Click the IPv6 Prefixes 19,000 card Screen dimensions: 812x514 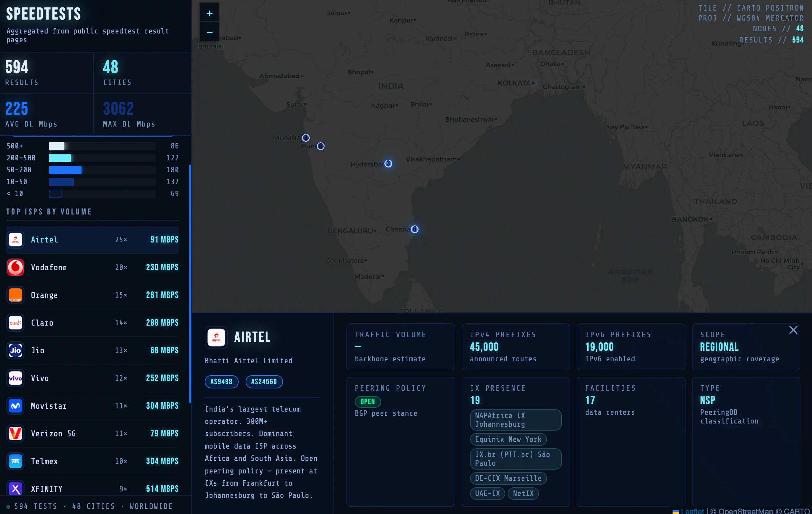coord(631,347)
